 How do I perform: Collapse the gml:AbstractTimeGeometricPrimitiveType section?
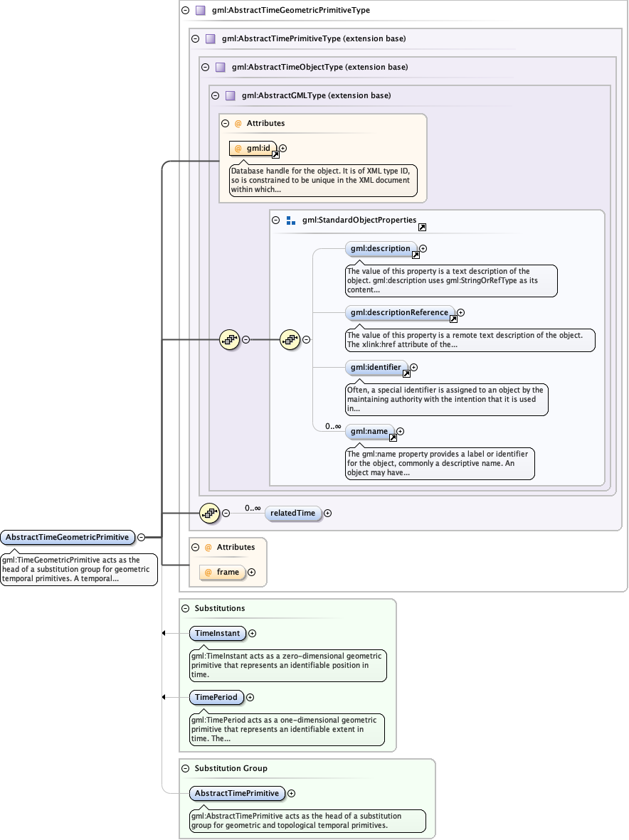click(x=186, y=11)
